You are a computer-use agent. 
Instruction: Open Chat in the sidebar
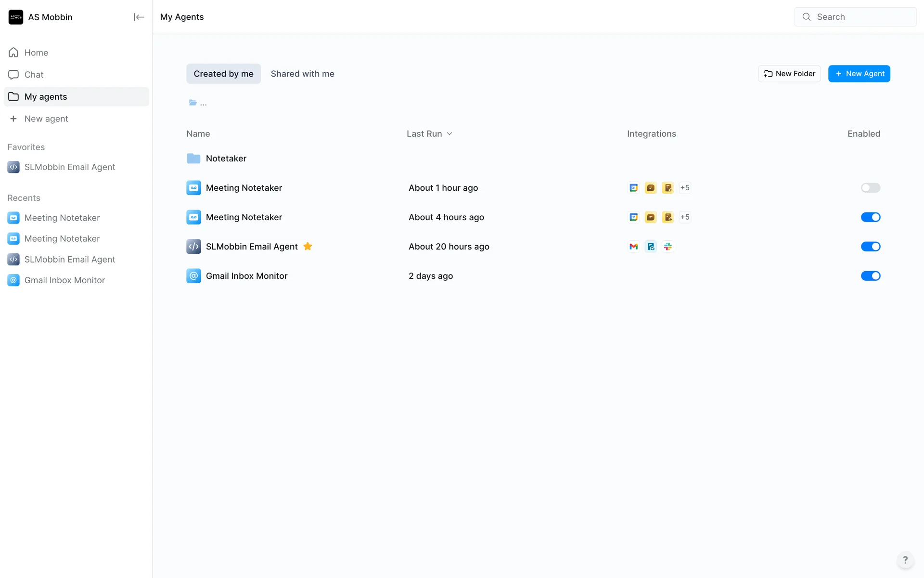[34, 75]
